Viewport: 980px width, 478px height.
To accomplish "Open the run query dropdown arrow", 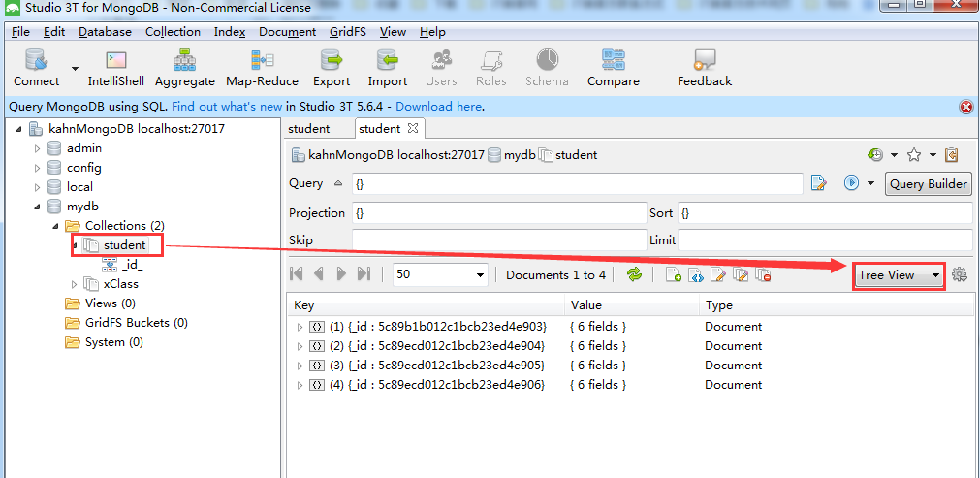I will [x=871, y=183].
